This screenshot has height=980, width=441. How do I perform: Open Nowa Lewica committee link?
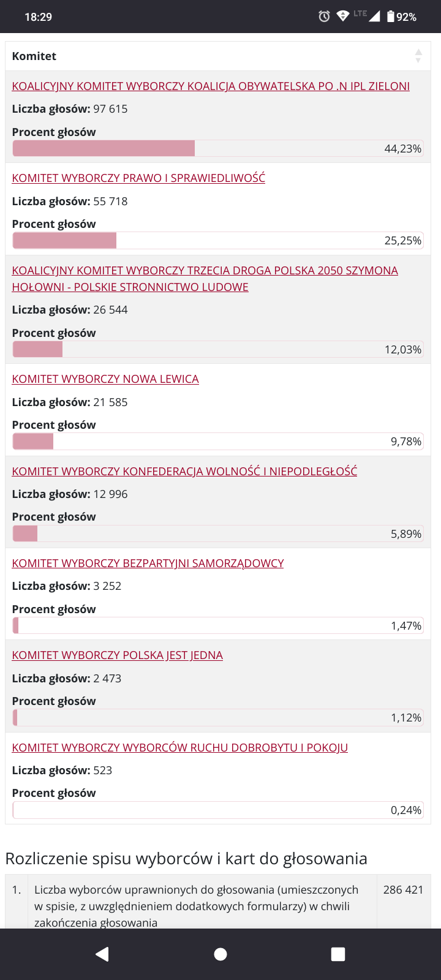[x=105, y=379]
